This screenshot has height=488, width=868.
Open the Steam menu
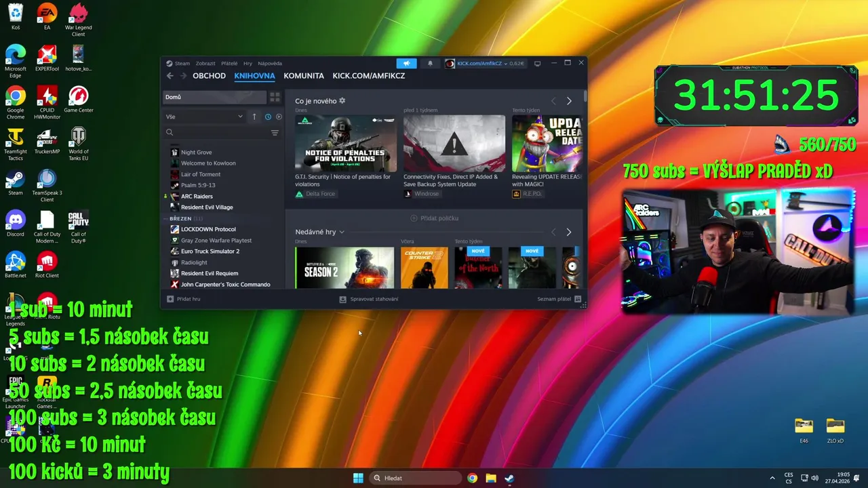tap(178, 63)
